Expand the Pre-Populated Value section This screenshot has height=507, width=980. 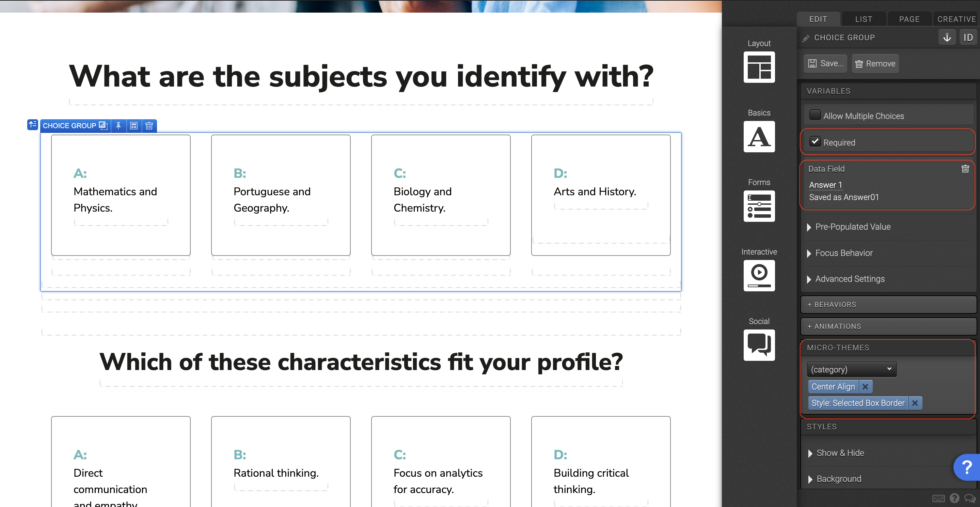(853, 227)
